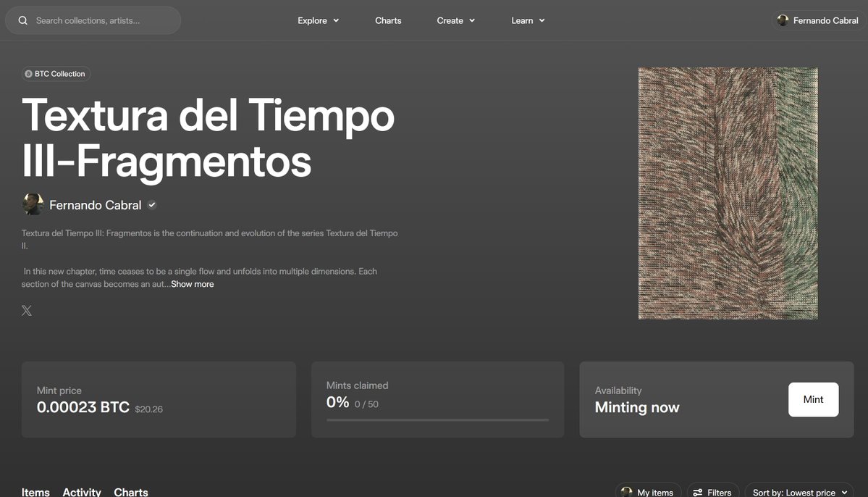Expand the Create menu
Viewport: 868px width, 497px height.
point(455,20)
